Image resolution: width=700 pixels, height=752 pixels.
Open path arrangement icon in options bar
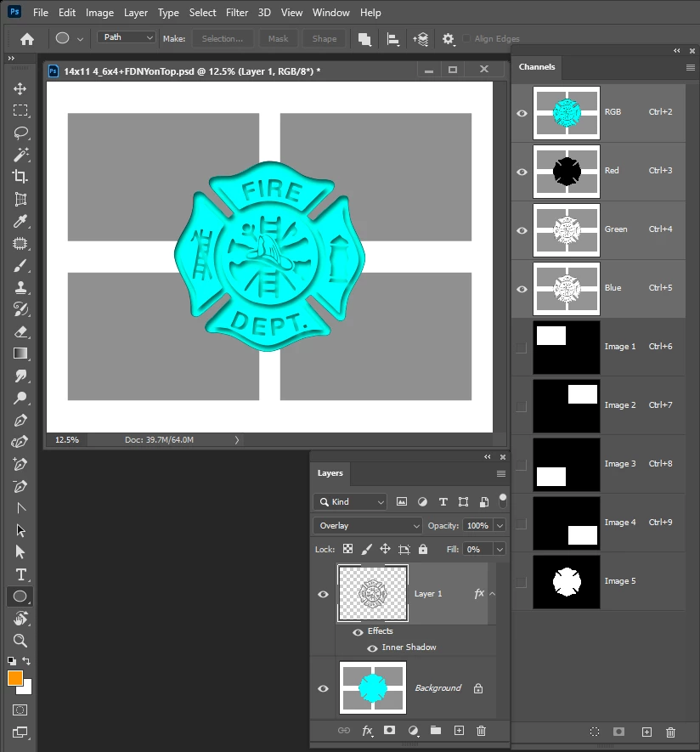[x=421, y=39]
